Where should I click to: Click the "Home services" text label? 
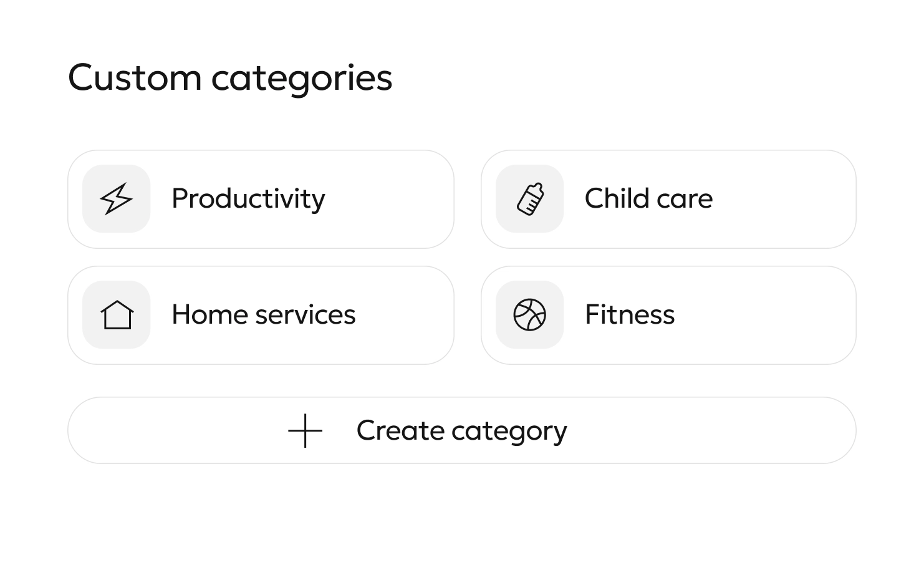click(263, 314)
